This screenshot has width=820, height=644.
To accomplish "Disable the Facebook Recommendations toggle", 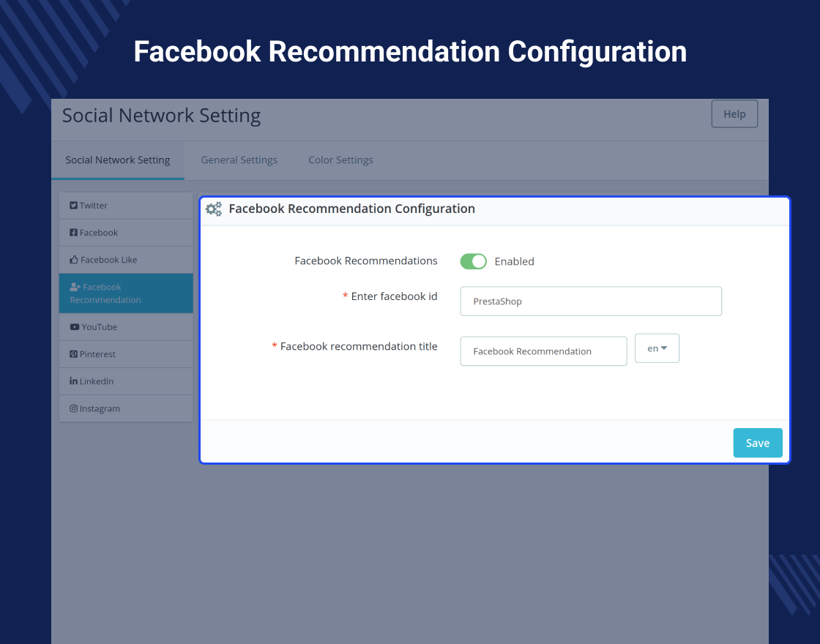I will point(473,261).
